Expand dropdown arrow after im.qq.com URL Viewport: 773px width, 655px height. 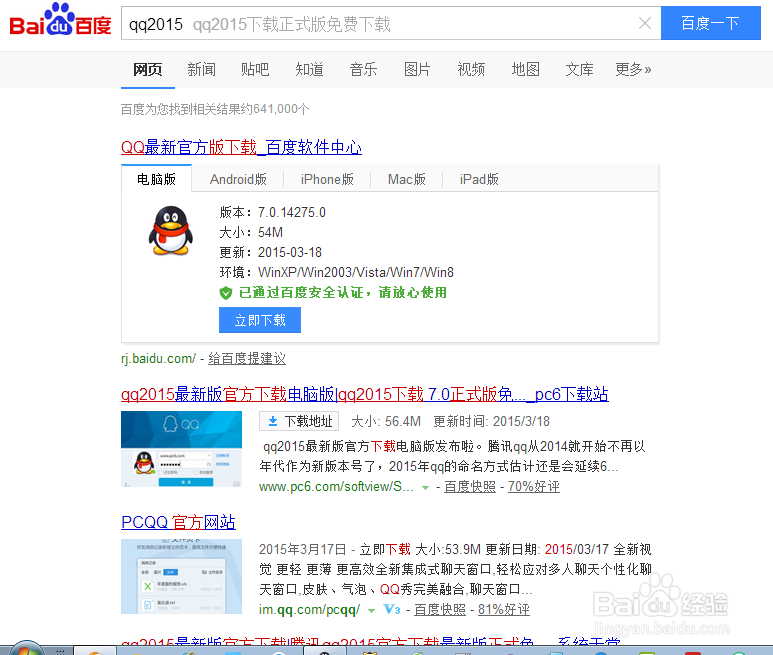[372, 611]
